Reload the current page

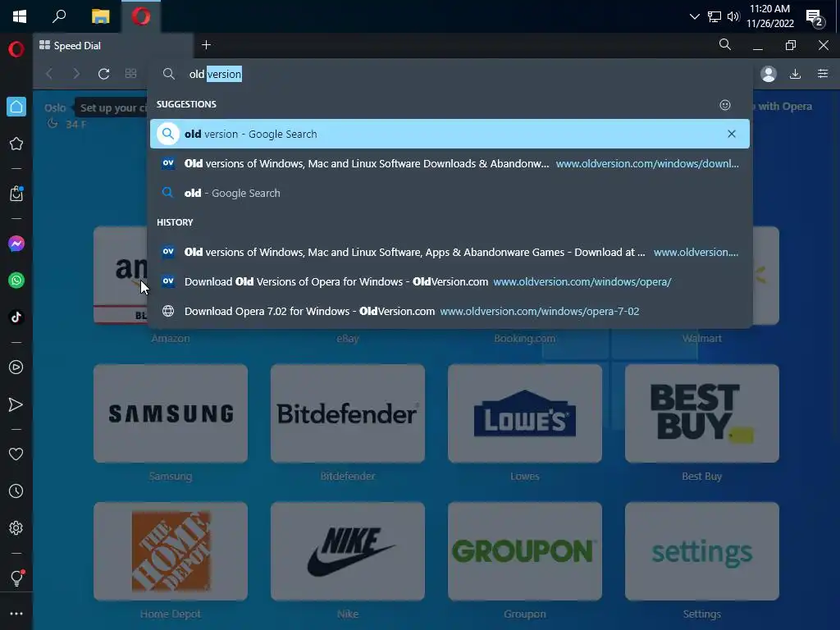click(104, 74)
